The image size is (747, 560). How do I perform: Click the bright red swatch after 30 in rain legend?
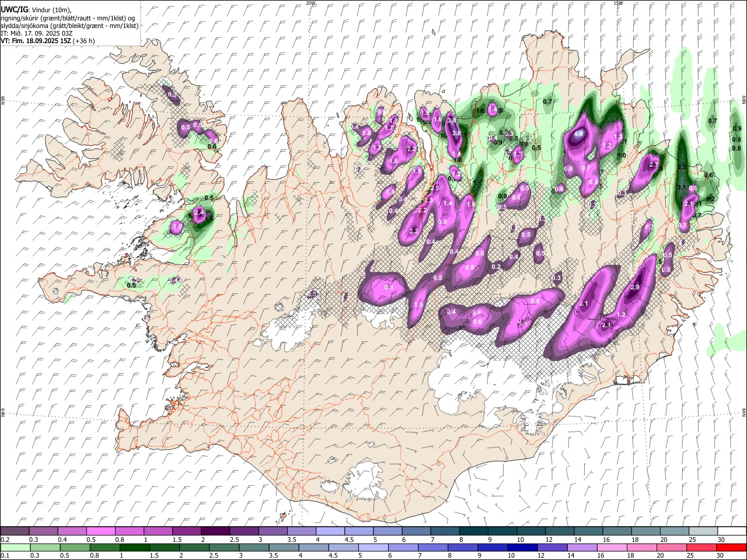[731, 547]
